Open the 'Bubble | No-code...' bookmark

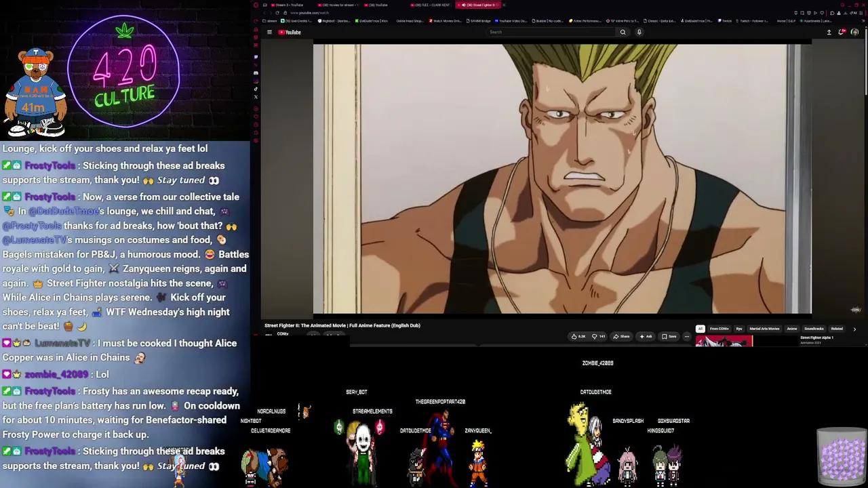coord(549,21)
